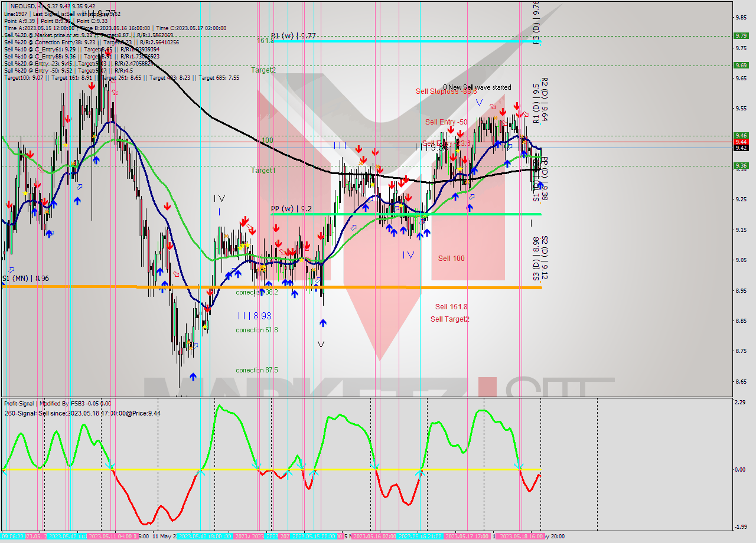Click the 9.15 price scale value
This screenshot has width=756, height=543.
[741, 230]
